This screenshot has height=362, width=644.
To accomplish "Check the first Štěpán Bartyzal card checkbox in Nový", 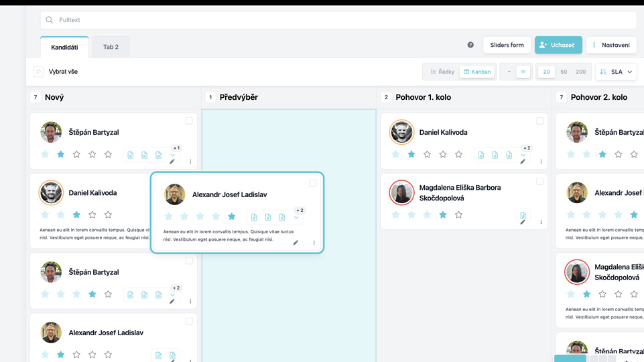I will pos(189,121).
